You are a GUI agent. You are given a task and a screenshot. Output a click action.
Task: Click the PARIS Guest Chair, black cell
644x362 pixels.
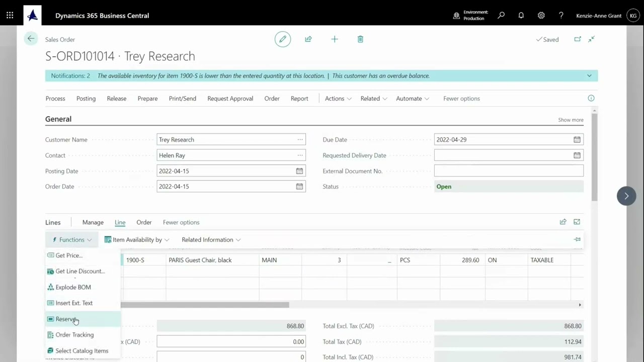point(212,260)
